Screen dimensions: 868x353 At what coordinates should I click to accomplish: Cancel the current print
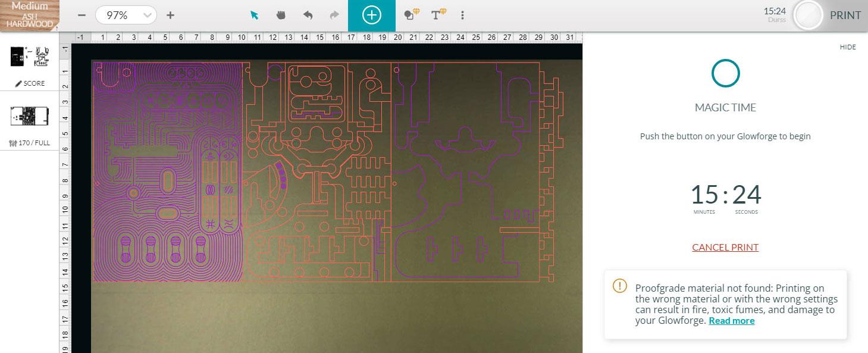pyautogui.click(x=725, y=247)
